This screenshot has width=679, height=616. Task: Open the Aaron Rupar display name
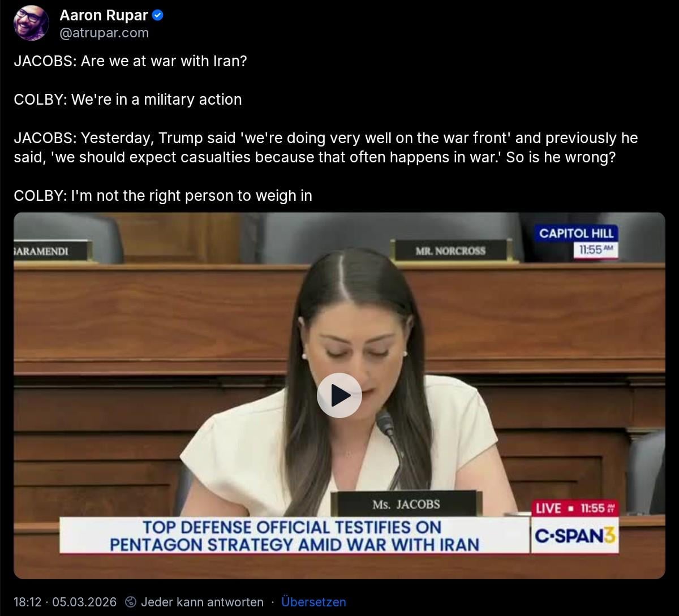pyautogui.click(x=104, y=16)
